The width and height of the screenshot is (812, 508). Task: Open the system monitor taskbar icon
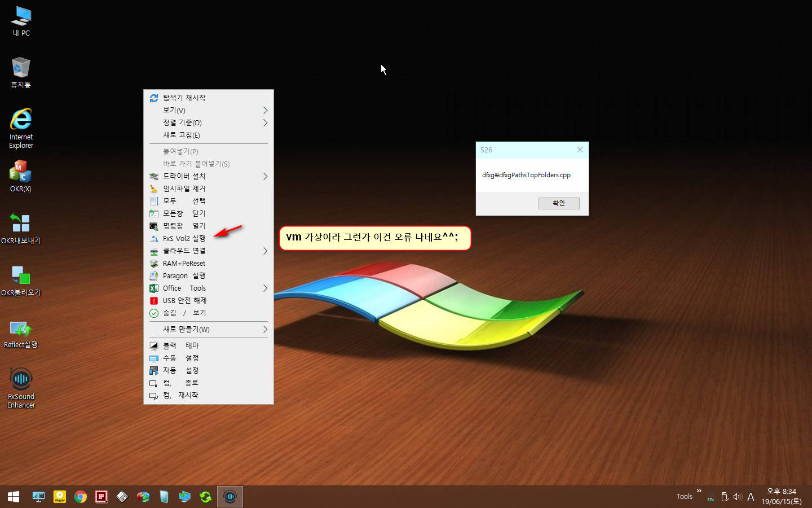coord(38,497)
